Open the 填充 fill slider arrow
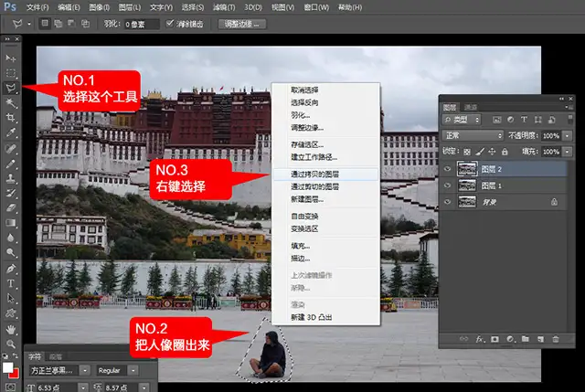Viewport: 585px width, 392px height. (x=567, y=152)
